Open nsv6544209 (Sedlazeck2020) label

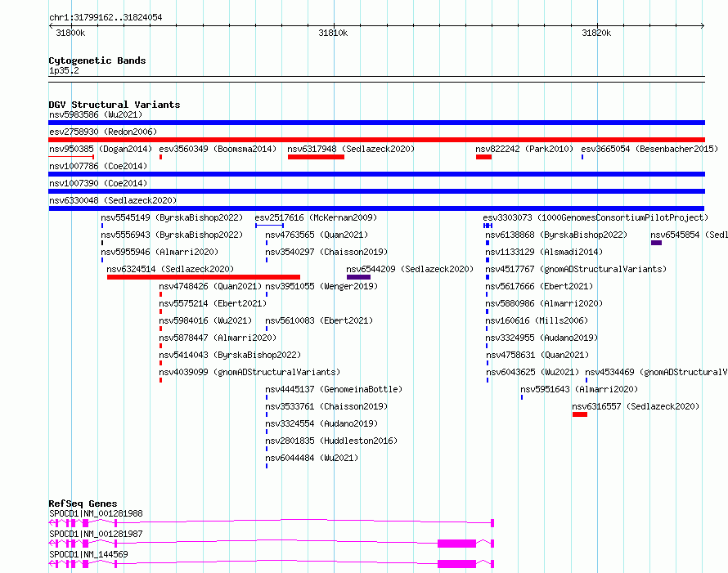(x=410, y=269)
